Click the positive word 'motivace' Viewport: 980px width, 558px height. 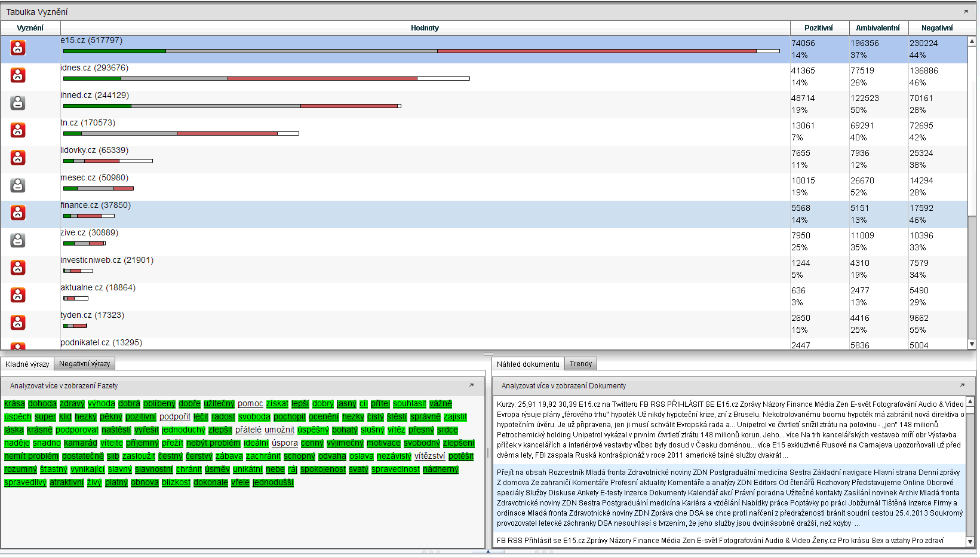click(x=383, y=443)
